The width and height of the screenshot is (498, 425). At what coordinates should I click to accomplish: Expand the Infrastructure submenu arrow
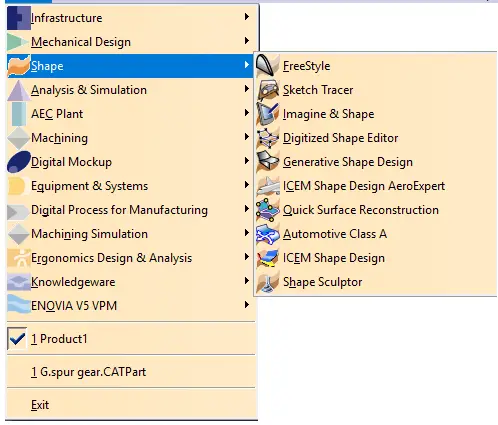pyautogui.click(x=247, y=17)
